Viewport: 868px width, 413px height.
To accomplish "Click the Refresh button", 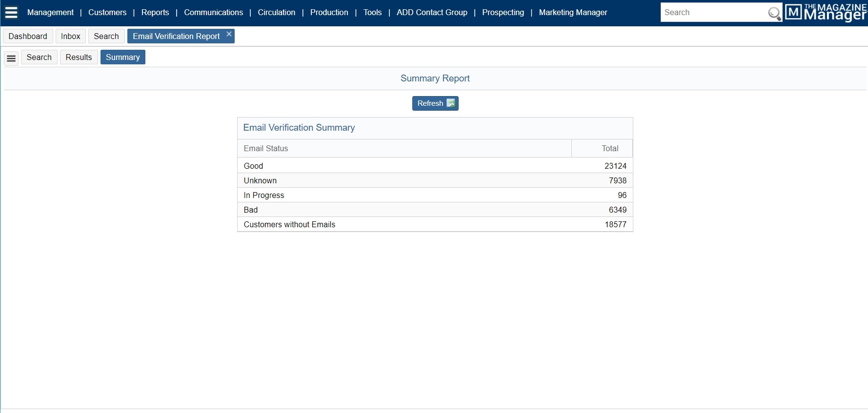I will click(435, 103).
